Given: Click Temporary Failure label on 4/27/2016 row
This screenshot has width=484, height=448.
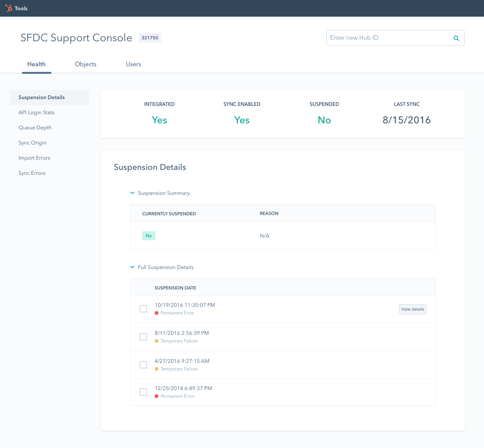Looking at the screenshot, I should point(179,369).
